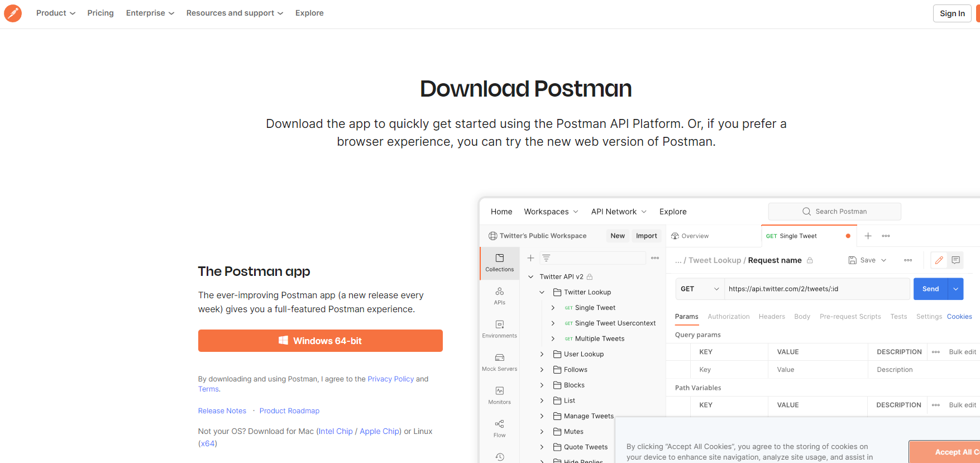
Task: Open the Product Roadmap link
Action: pos(289,411)
